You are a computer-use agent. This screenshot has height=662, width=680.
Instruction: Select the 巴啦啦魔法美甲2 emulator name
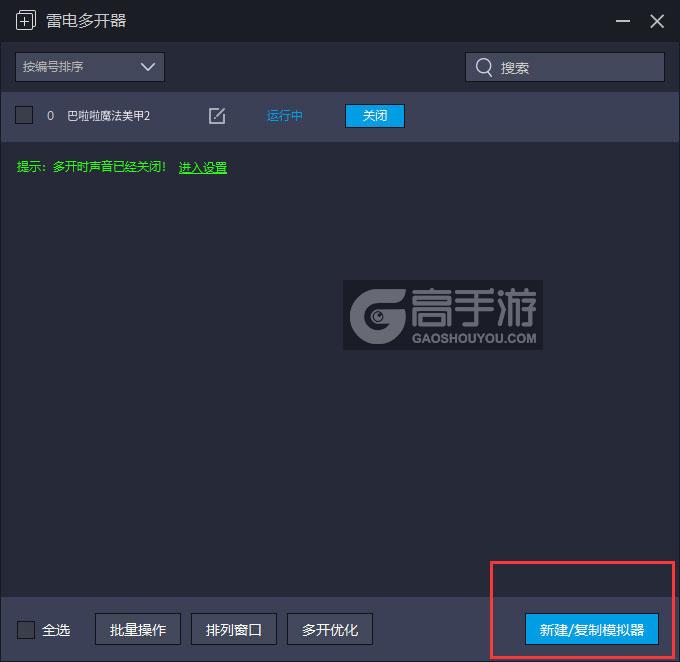tap(108, 116)
